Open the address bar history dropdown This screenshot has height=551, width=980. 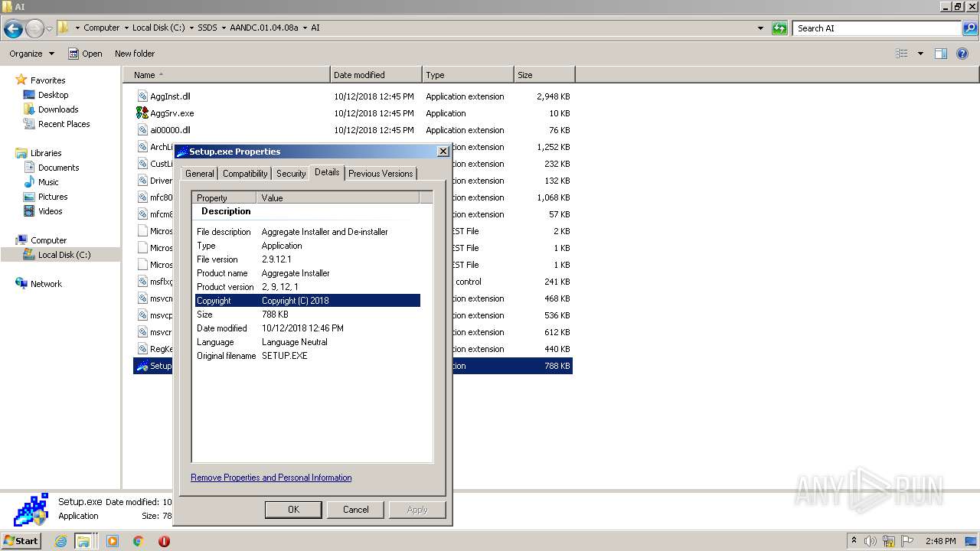coord(760,28)
